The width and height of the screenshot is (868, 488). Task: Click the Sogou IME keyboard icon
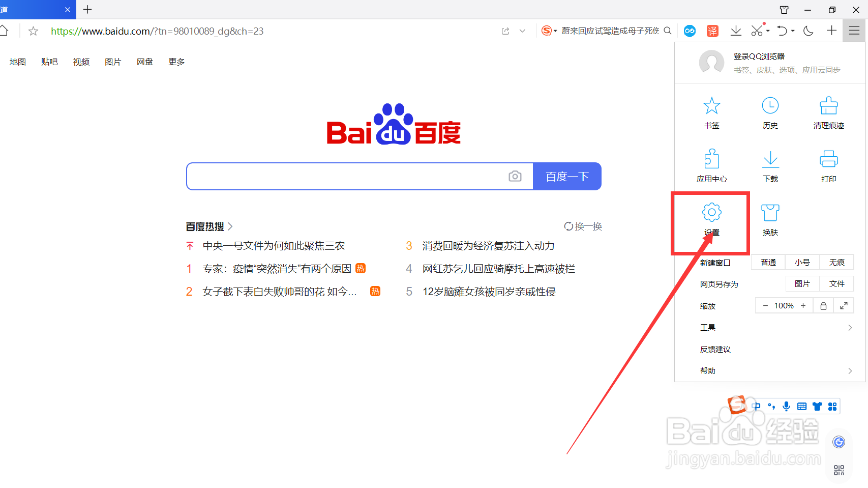802,406
